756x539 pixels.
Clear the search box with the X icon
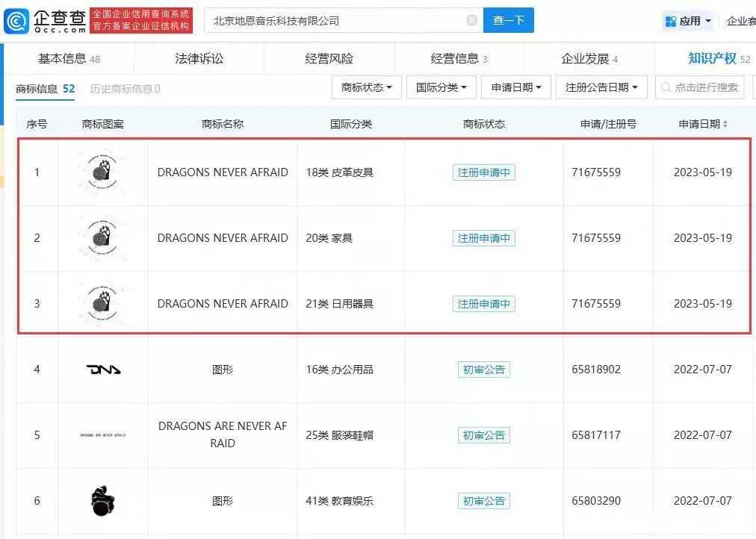[472, 21]
